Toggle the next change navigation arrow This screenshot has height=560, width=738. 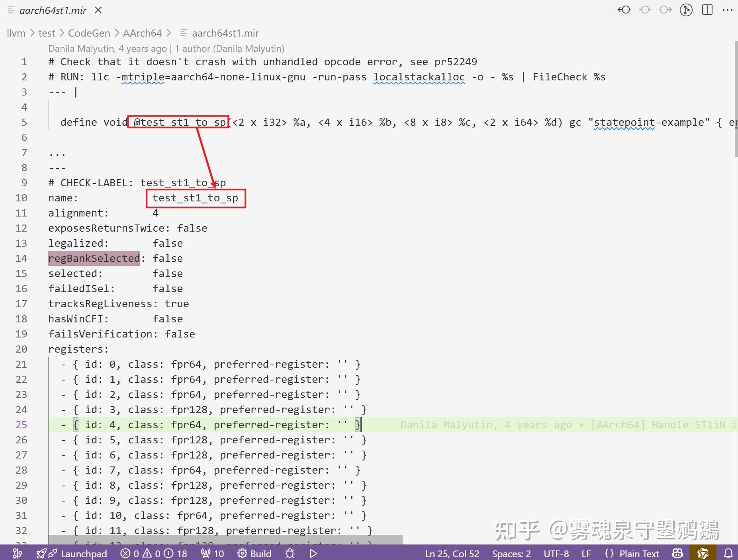(x=666, y=10)
